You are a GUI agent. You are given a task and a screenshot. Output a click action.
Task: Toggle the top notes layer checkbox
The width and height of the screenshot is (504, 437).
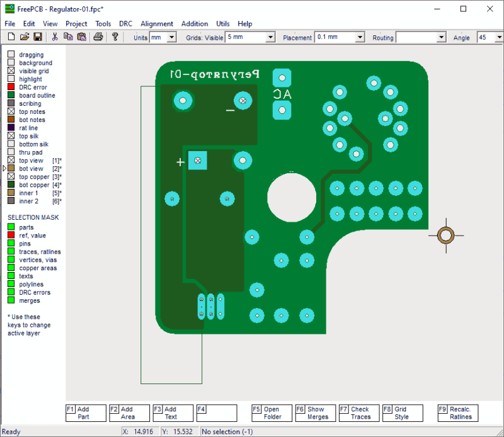point(11,111)
